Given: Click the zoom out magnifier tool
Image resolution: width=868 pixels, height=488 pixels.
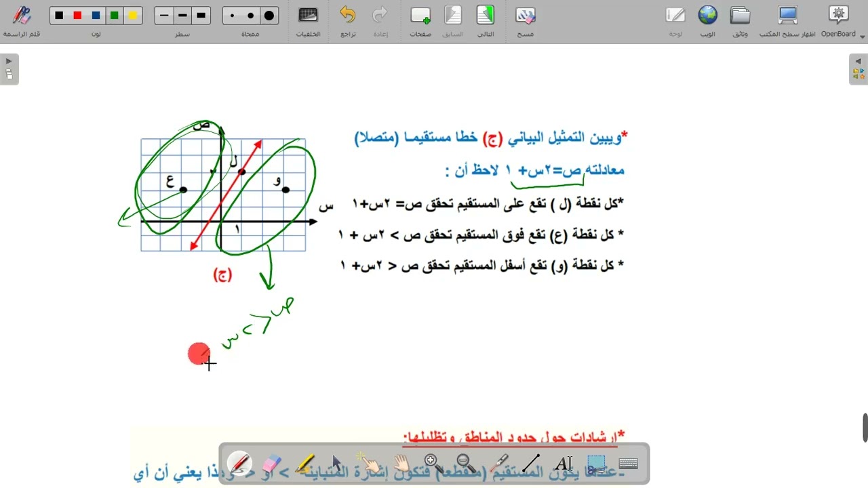Looking at the screenshot, I should (466, 464).
